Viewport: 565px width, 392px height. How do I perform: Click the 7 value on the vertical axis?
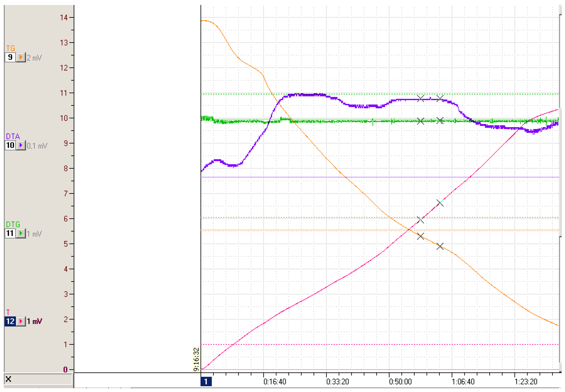66,194
